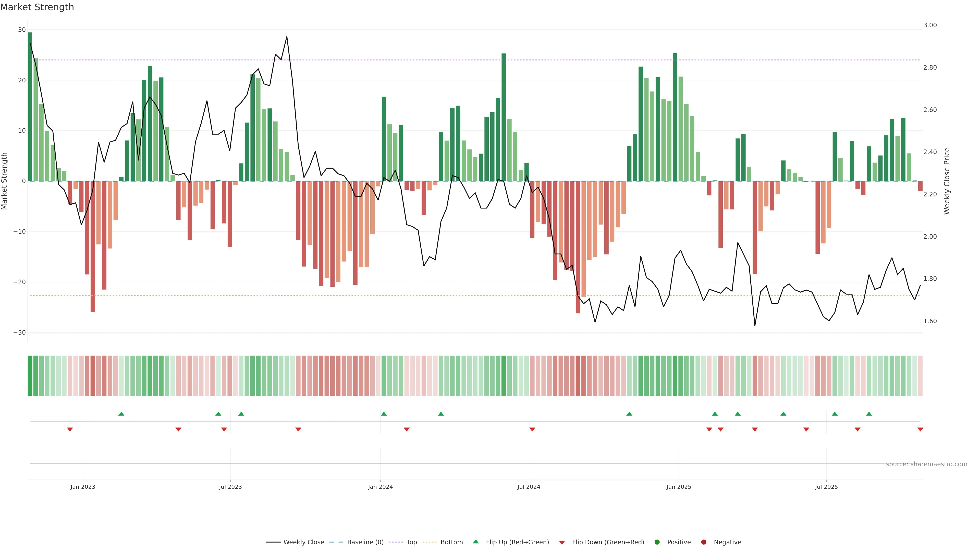Click the Bottom legend entry
This screenshot has height=551, width=980.
coord(451,542)
